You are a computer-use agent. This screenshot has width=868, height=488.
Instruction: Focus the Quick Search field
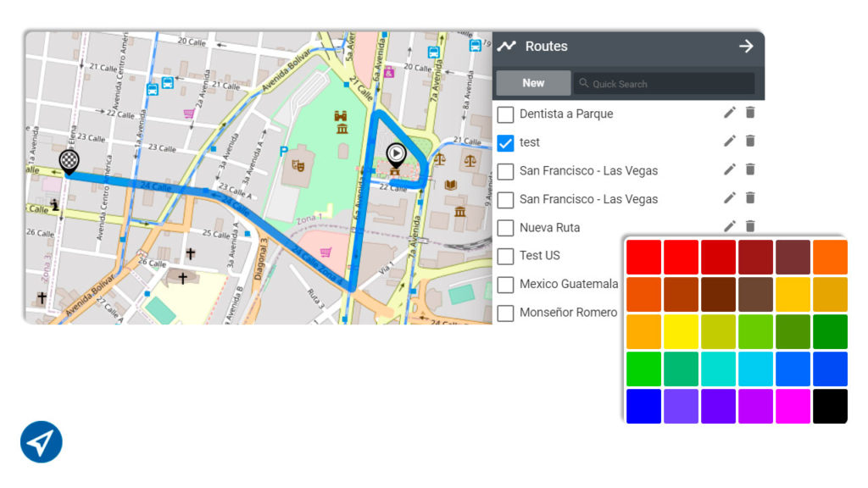click(x=664, y=84)
